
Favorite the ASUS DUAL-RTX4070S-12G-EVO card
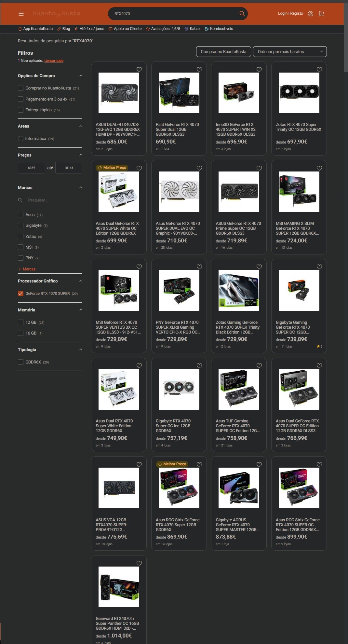point(139,69)
